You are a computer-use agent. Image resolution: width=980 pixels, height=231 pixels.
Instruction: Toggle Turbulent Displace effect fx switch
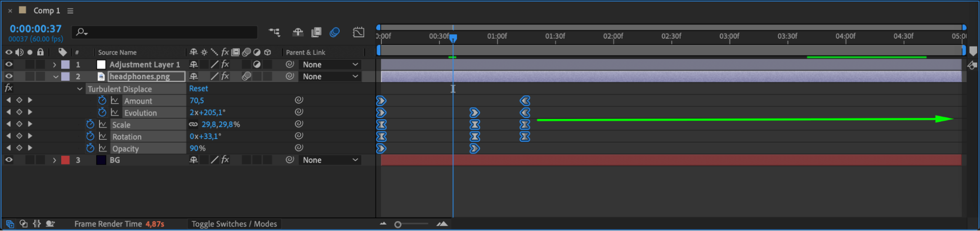click(x=8, y=88)
